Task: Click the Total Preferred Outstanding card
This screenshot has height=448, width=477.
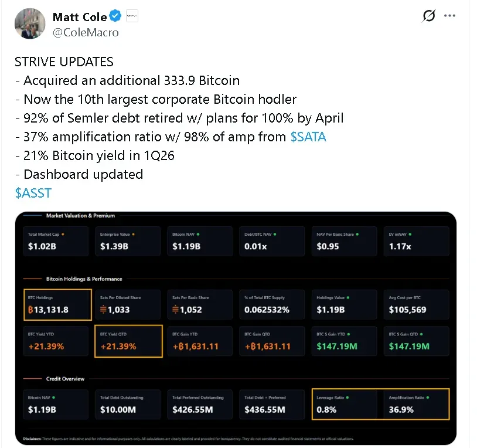Action: click(200, 404)
